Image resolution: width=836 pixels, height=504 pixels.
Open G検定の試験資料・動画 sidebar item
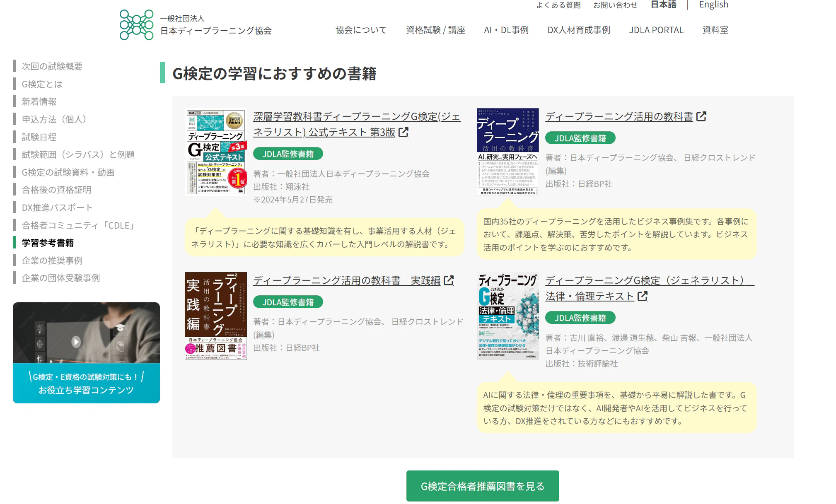68,172
